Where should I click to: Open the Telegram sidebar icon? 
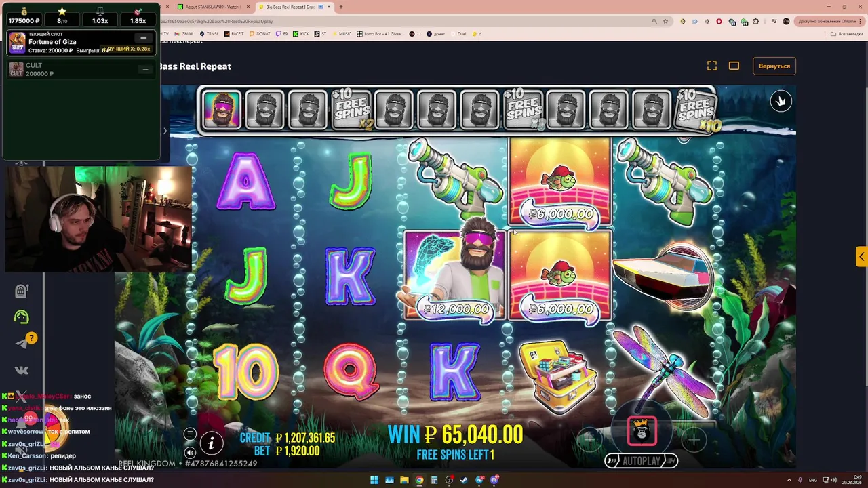tap(22, 343)
